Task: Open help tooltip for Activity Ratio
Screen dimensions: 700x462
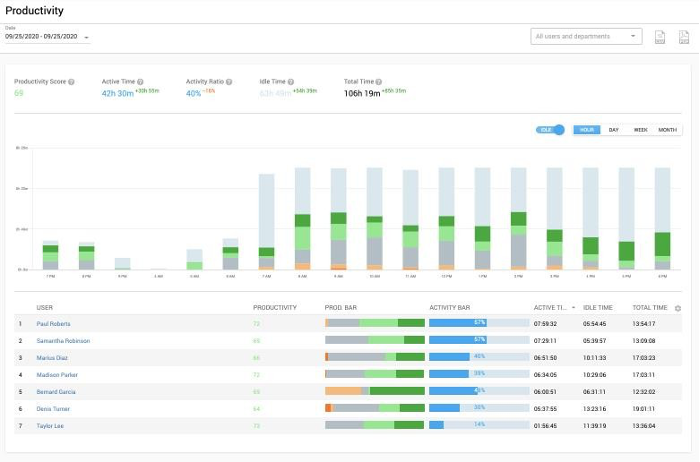Action: click(229, 82)
